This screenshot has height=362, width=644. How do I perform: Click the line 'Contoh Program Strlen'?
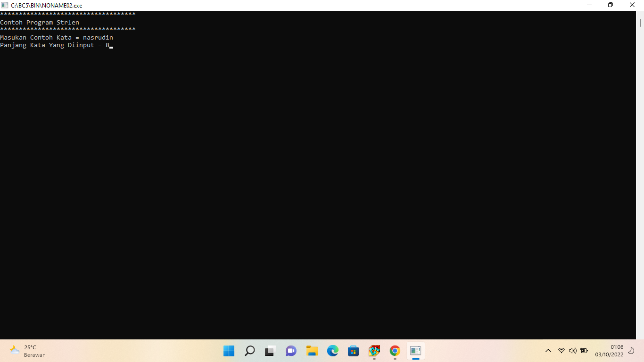tap(40, 23)
